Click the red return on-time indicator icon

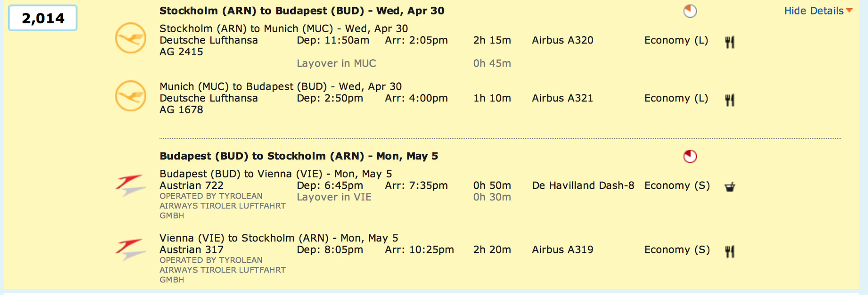690,157
